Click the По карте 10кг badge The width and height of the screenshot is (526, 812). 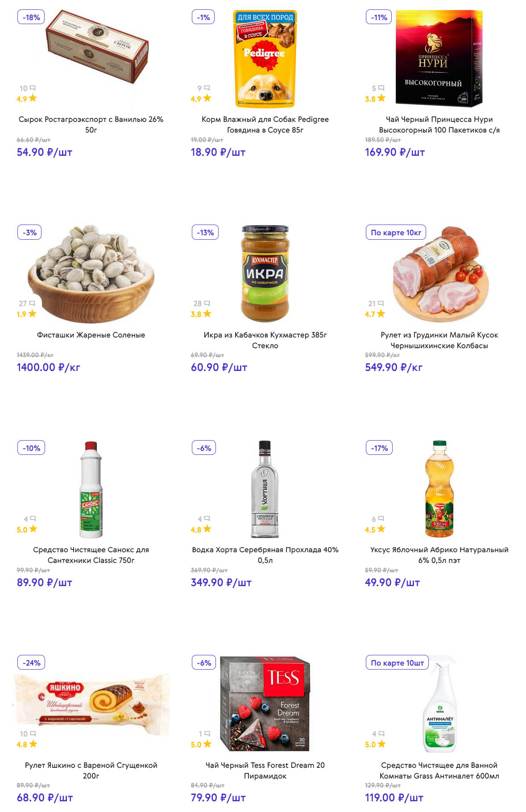tap(396, 233)
